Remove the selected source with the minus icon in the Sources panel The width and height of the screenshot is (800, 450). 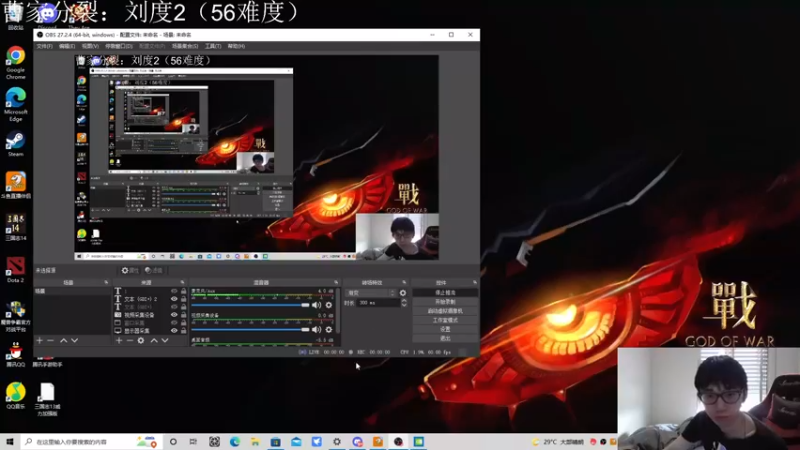[x=130, y=340]
